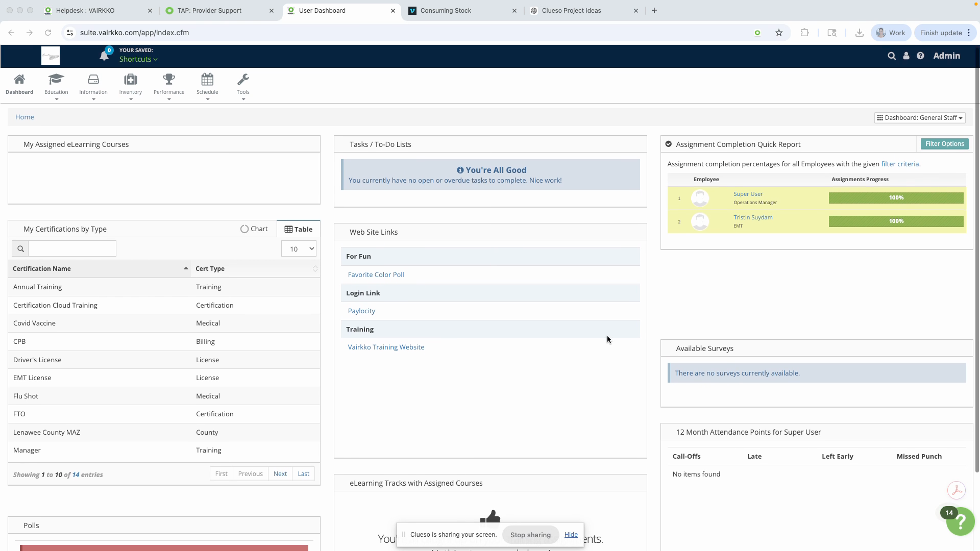Open the Vairkko Training Website link
This screenshot has width=980, height=551.
(x=386, y=347)
